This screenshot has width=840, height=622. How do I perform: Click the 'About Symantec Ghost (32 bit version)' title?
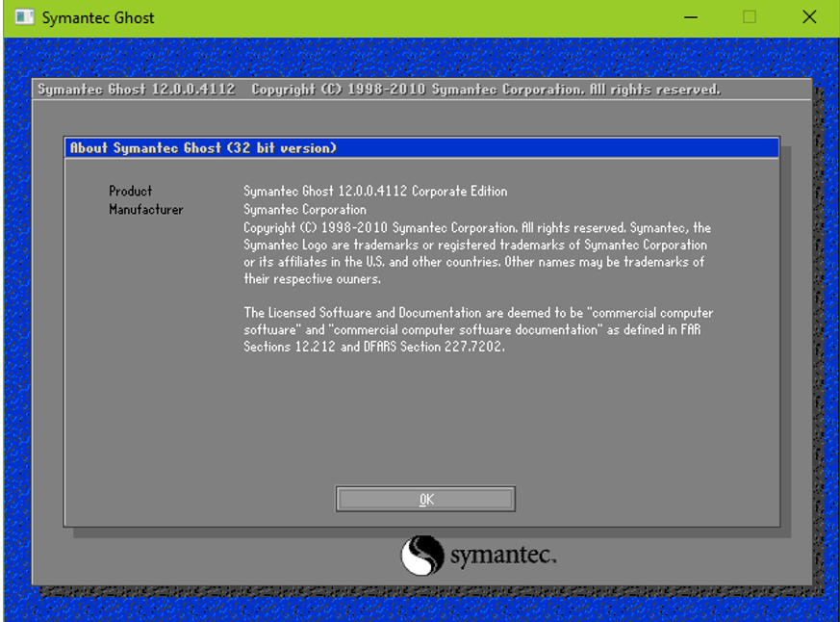pos(203,148)
